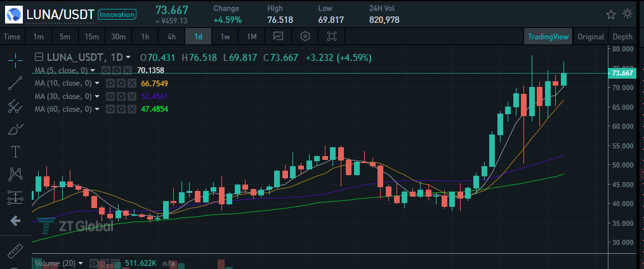Remove the MA 30 indicator

(x=131, y=96)
